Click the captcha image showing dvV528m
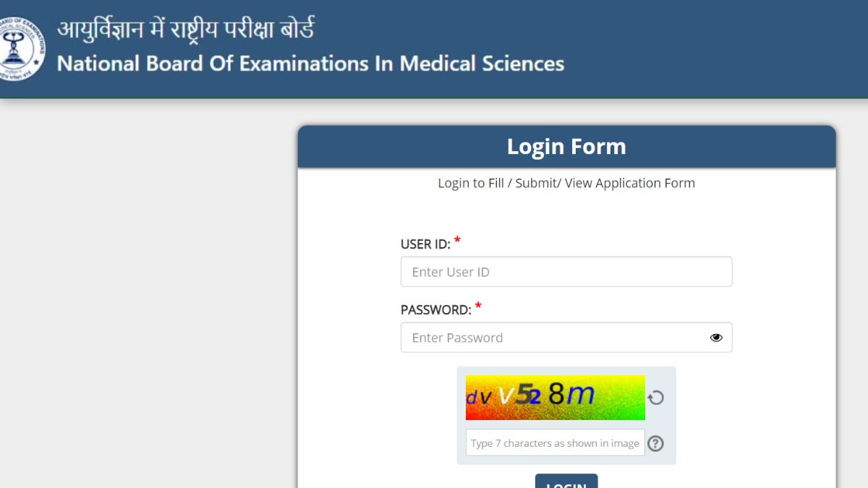This screenshot has width=868, height=488. click(x=555, y=397)
